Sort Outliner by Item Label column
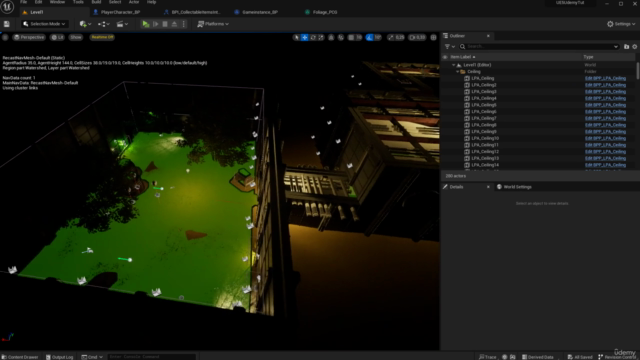640x360 pixels. pos(462,57)
